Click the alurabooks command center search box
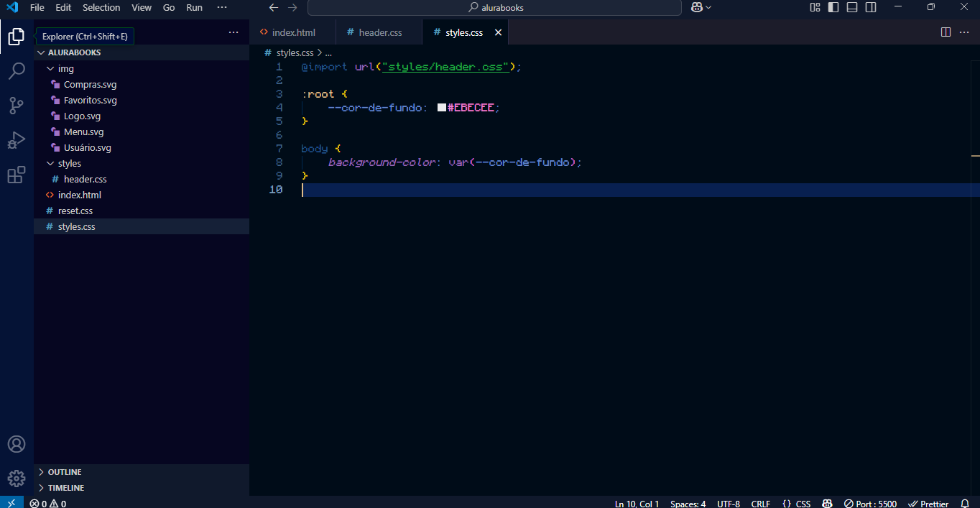The image size is (980, 508). click(494, 7)
